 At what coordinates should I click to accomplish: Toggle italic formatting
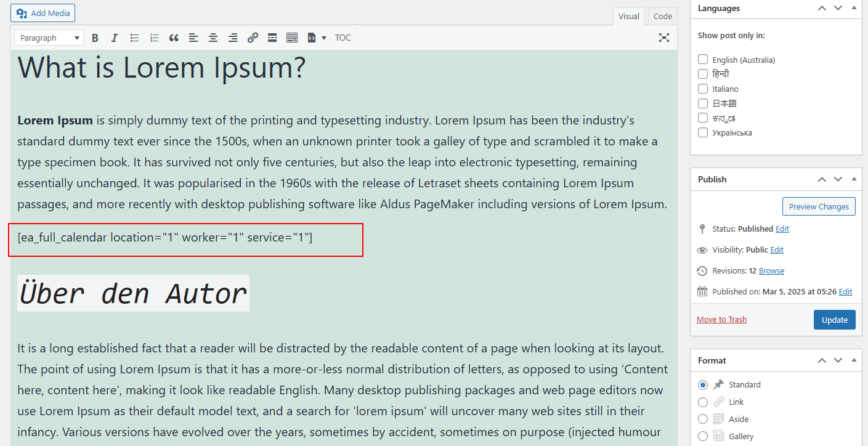114,38
